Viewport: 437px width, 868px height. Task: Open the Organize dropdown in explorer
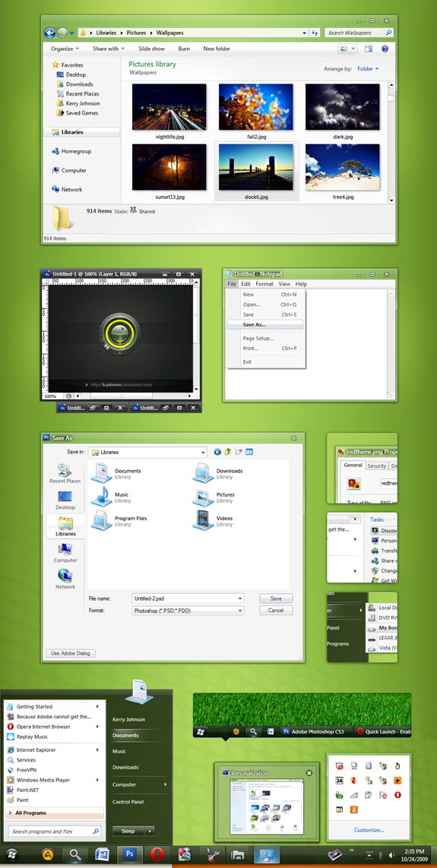click(65, 49)
